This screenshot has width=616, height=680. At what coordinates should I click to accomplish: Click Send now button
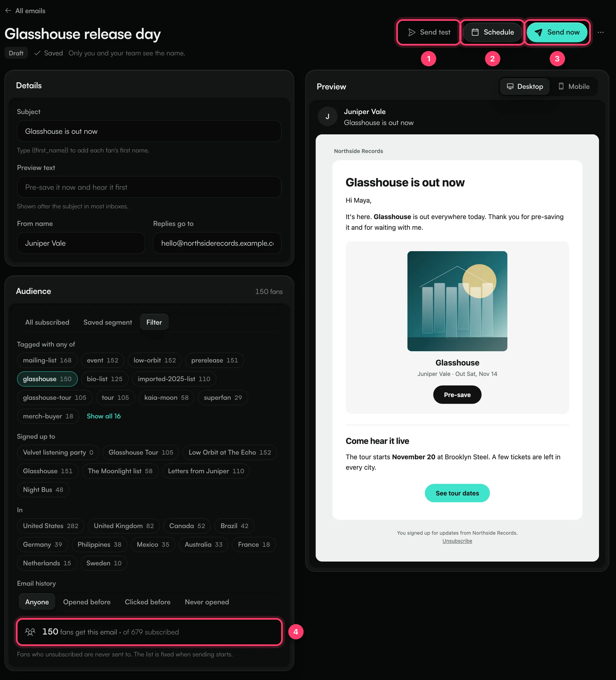[557, 32]
